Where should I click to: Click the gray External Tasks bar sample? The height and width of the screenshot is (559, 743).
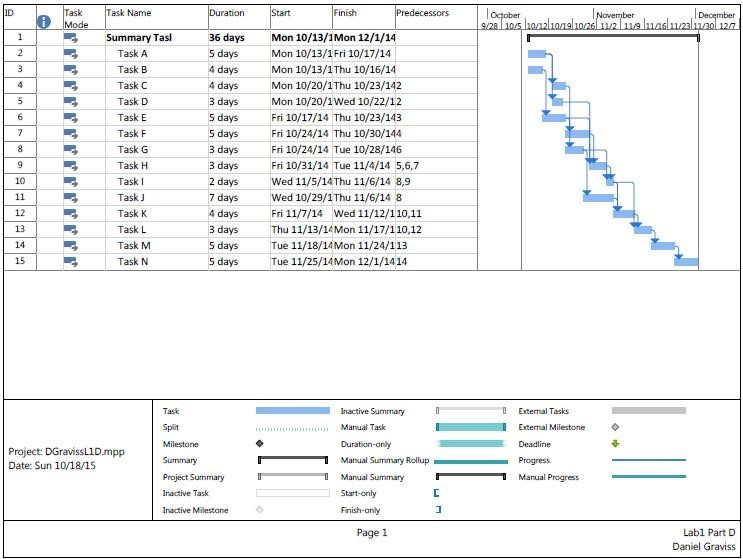click(x=649, y=410)
